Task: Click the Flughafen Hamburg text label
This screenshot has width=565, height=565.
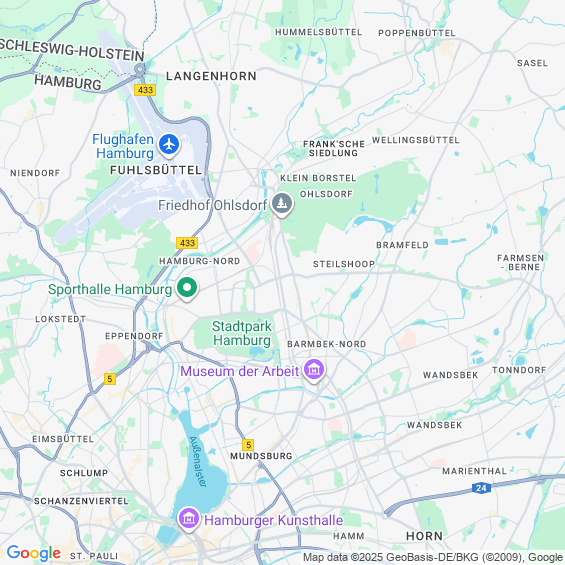Action: 123,146
